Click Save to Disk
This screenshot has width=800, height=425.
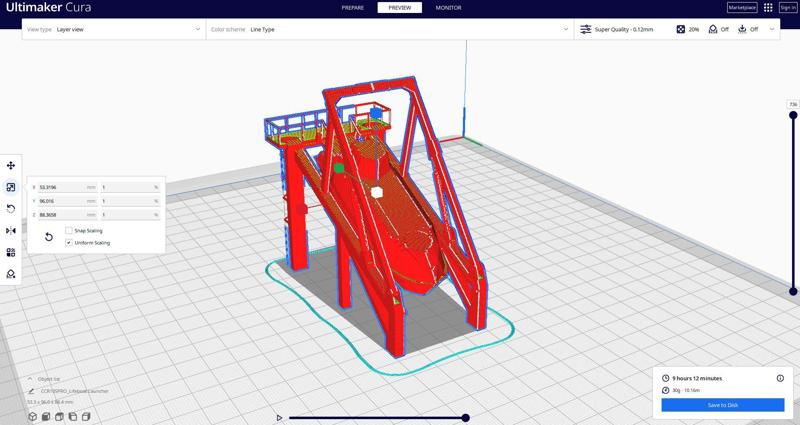click(x=722, y=405)
